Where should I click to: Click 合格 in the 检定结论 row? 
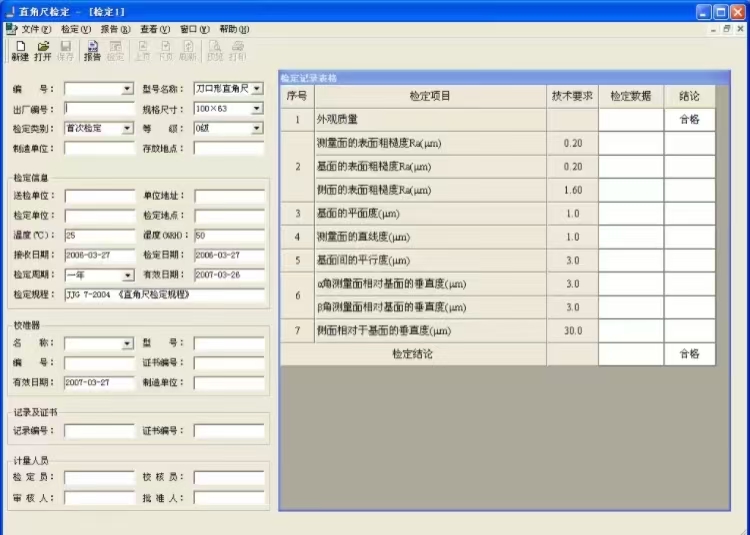(x=689, y=354)
